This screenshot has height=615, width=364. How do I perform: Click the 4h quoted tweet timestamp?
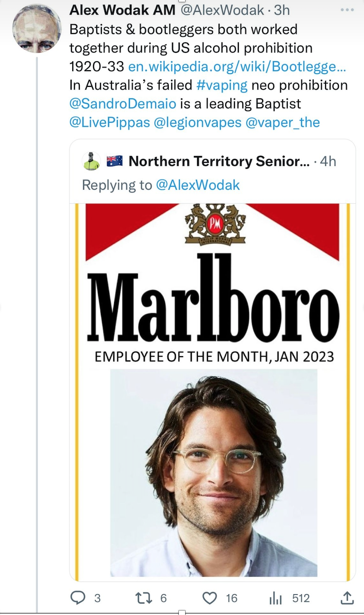328,161
